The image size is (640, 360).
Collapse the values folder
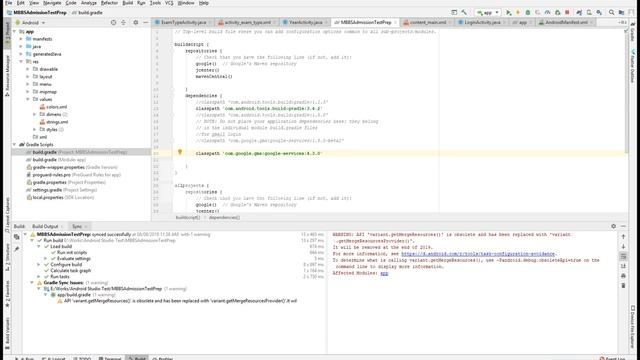coord(28,99)
